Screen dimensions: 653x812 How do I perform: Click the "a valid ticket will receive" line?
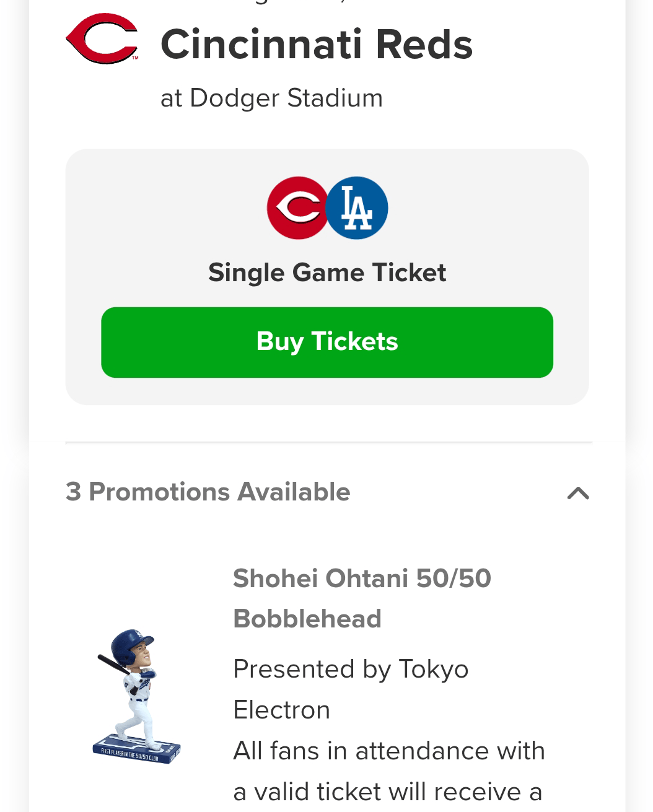[387, 792]
